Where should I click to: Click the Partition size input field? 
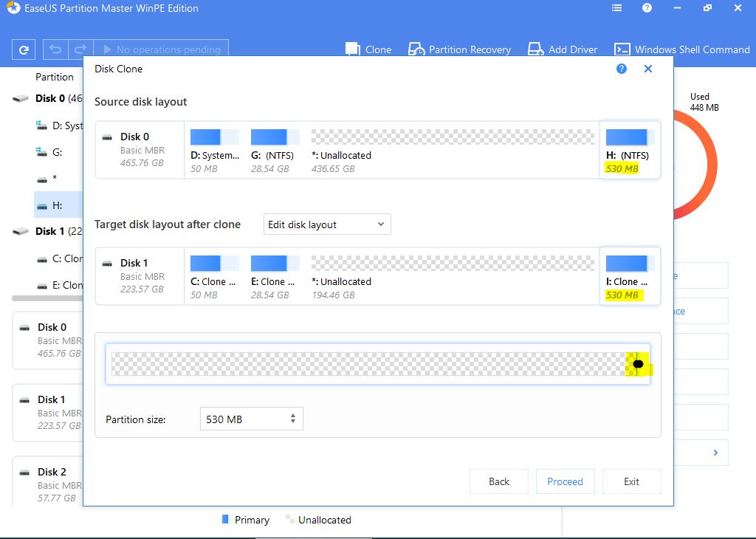(x=242, y=419)
